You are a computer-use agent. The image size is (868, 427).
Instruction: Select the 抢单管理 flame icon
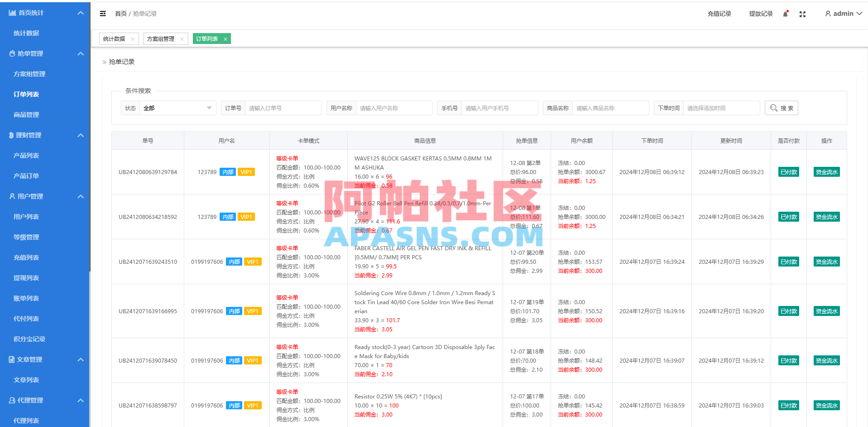pyautogui.click(x=12, y=53)
